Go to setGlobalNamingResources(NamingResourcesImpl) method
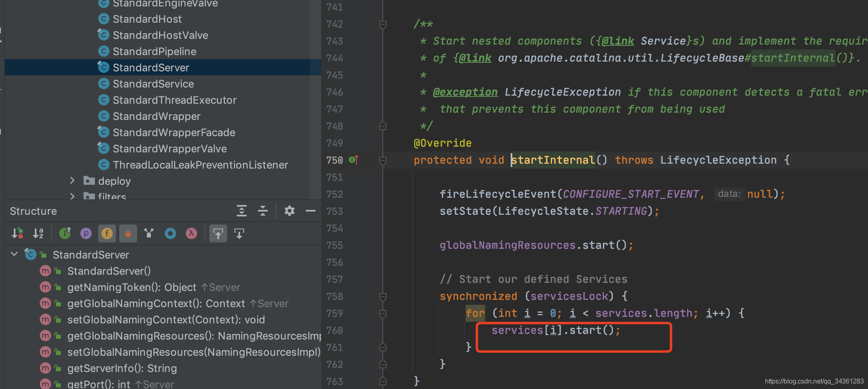 pyautogui.click(x=194, y=352)
